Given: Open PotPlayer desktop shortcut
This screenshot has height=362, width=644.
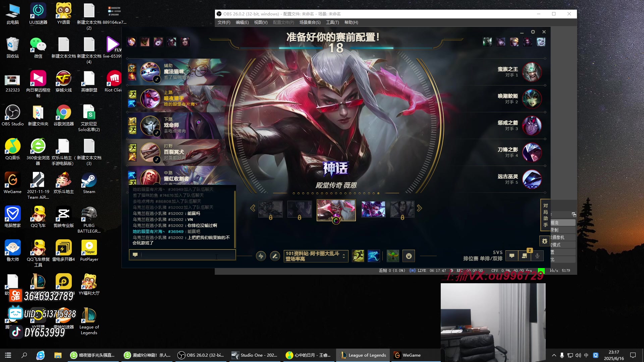Looking at the screenshot, I should [89, 251].
